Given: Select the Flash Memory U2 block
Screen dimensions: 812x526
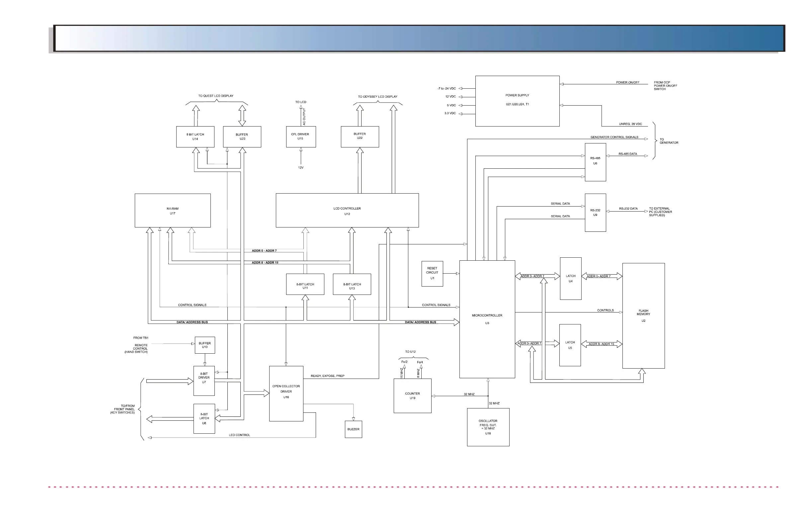Looking at the screenshot, I should [643, 315].
